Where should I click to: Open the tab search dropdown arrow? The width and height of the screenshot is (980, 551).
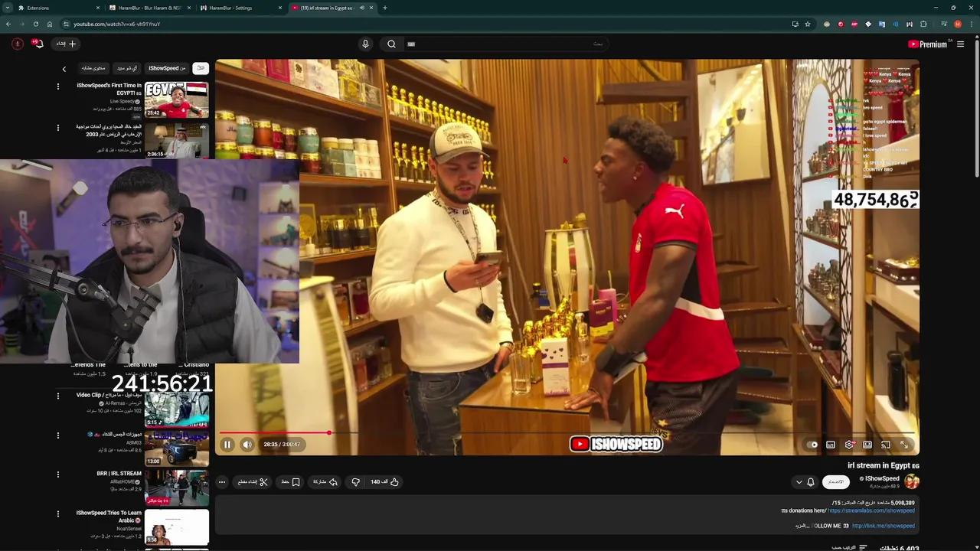point(8,8)
